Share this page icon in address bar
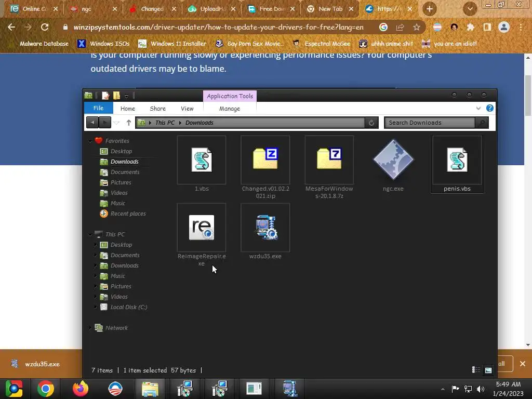 coord(400,27)
